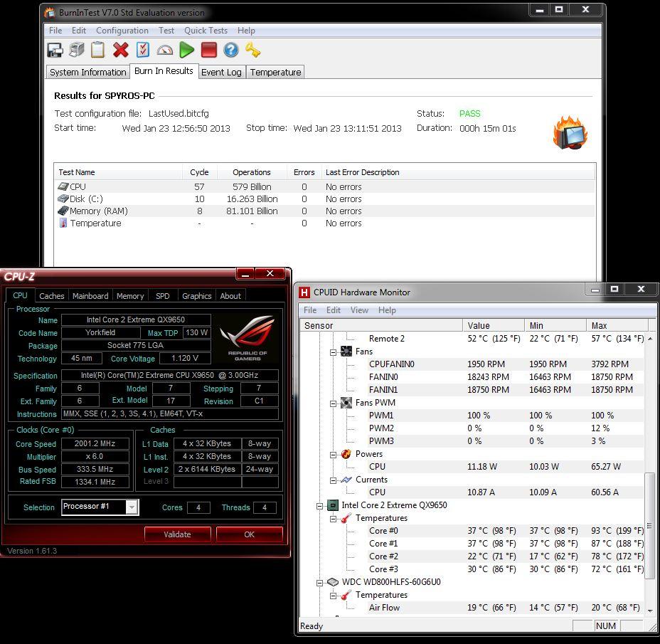Image resolution: width=660 pixels, height=644 pixels.
Task: Click the hard drive Temperatures thermometer icon
Action: coord(346,595)
